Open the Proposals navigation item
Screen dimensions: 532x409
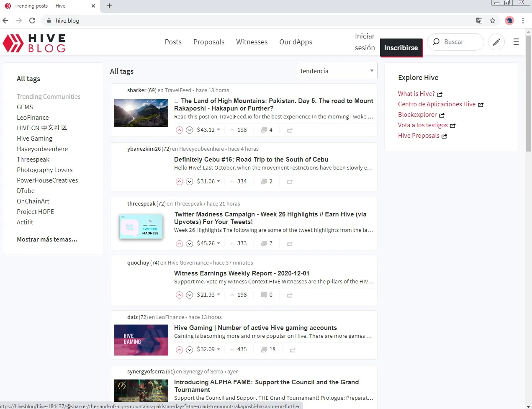tap(209, 42)
